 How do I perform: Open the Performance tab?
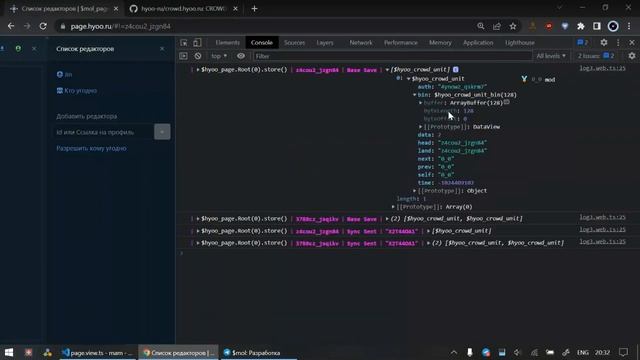coord(400,43)
